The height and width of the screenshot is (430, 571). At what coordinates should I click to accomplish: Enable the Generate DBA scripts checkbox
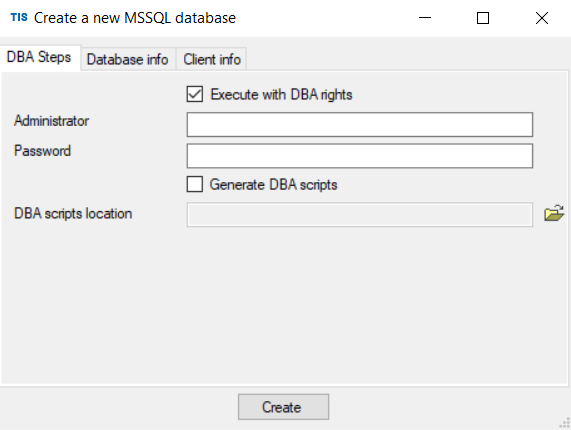click(195, 184)
